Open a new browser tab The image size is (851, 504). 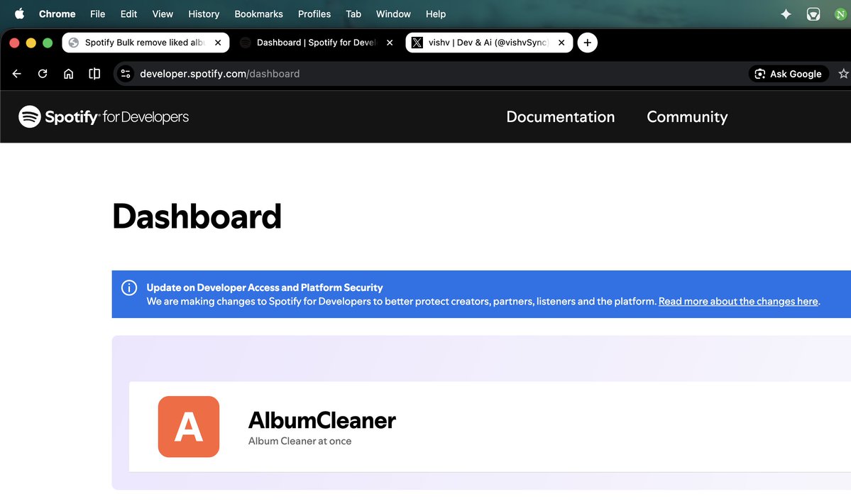coord(587,43)
